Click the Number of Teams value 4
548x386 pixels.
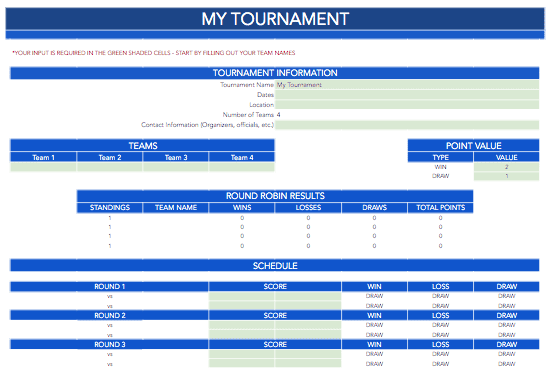279,115
